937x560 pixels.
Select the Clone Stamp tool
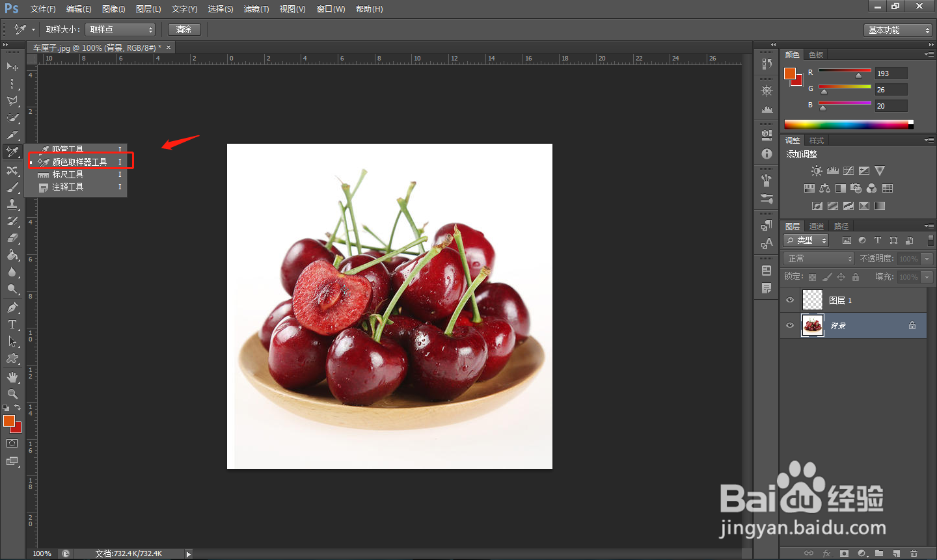12,204
